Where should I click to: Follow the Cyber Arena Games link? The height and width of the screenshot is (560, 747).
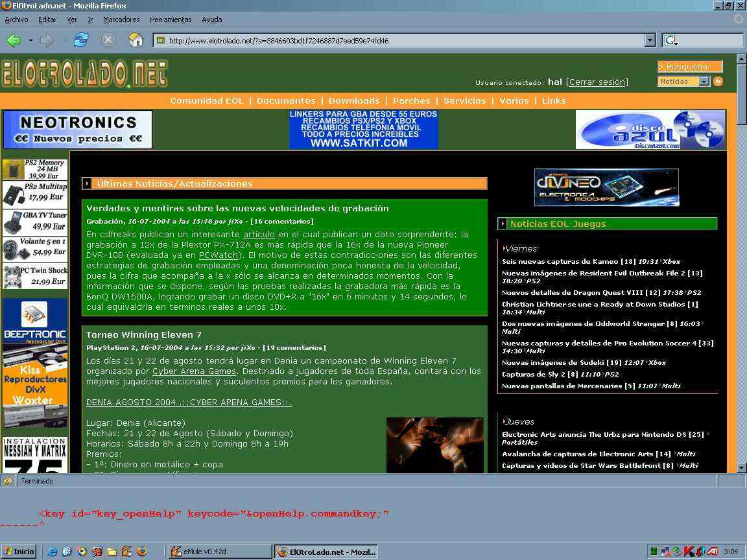click(194, 371)
